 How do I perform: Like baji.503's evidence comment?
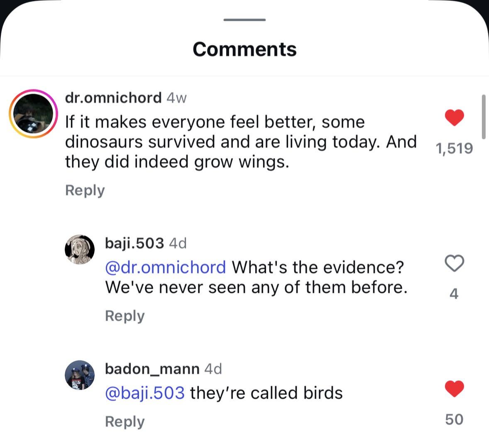click(x=454, y=263)
